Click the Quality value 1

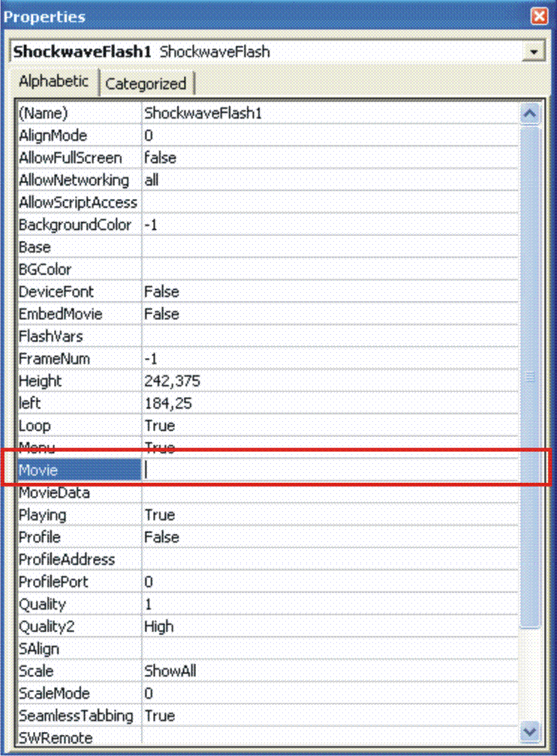click(148, 604)
